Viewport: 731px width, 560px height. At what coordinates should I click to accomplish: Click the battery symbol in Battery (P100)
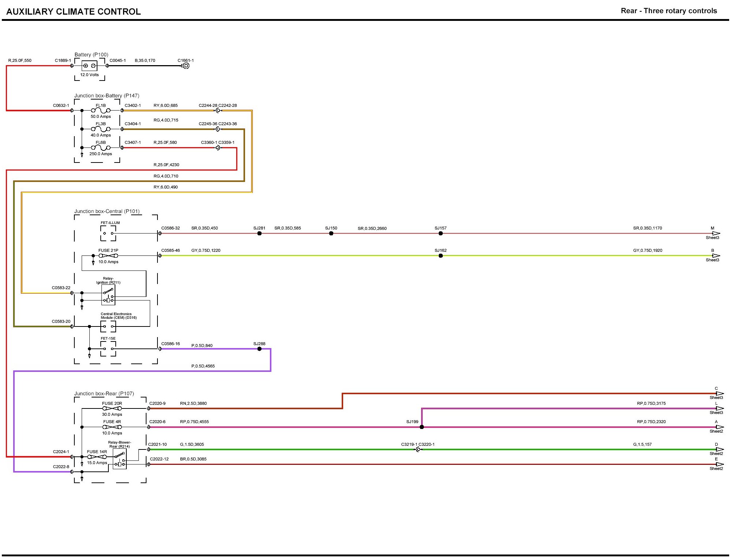click(89, 66)
